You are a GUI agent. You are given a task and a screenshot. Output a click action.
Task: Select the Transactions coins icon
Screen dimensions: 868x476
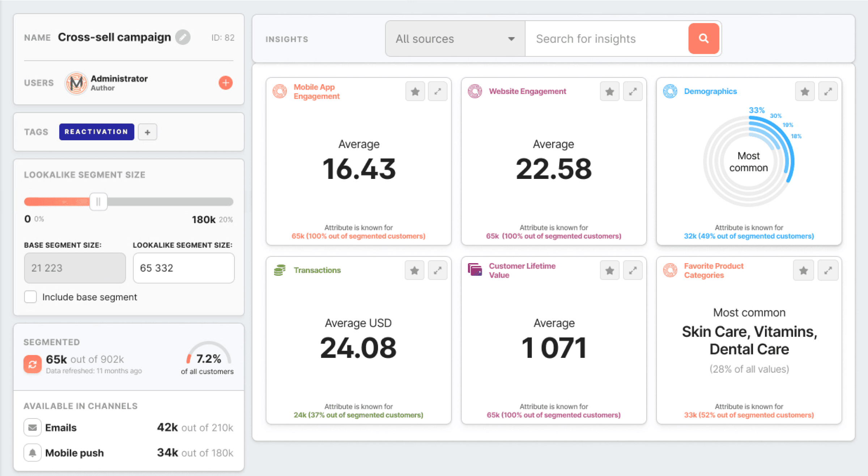pyautogui.click(x=279, y=270)
